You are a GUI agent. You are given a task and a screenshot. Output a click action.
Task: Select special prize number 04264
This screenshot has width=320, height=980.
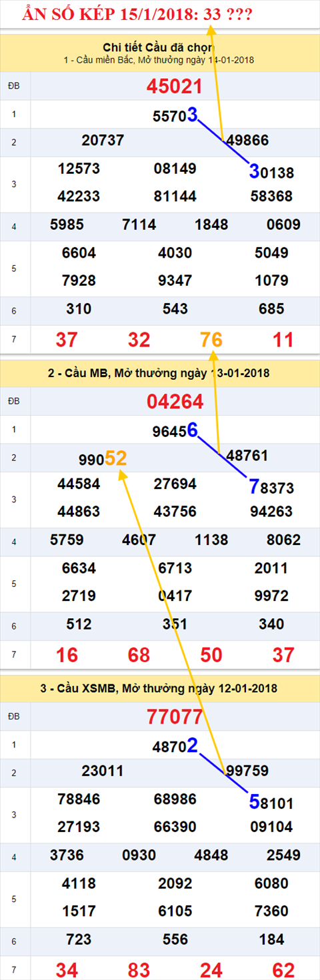(174, 402)
